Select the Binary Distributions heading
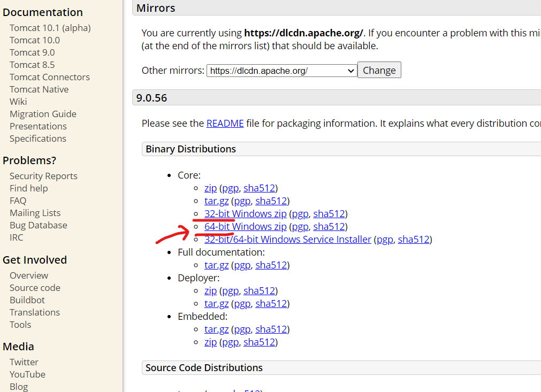Viewport: 541px width, 392px height. pyautogui.click(x=191, y=149)
